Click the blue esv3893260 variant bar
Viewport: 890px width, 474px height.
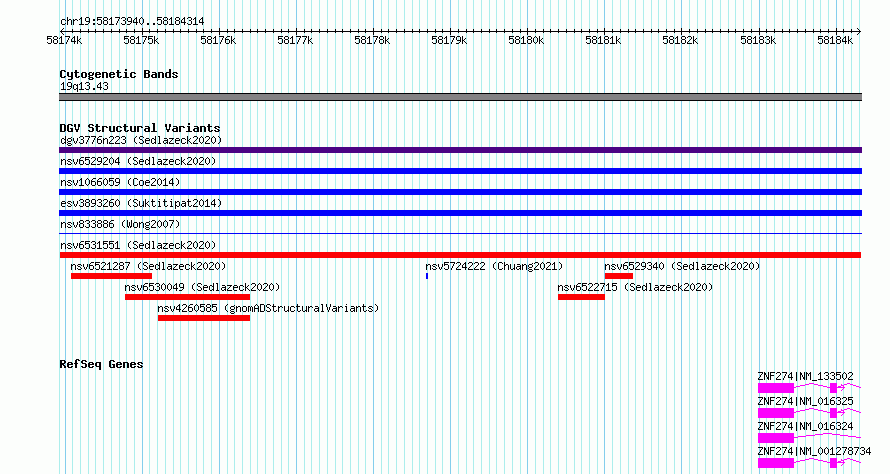(460, 213)
